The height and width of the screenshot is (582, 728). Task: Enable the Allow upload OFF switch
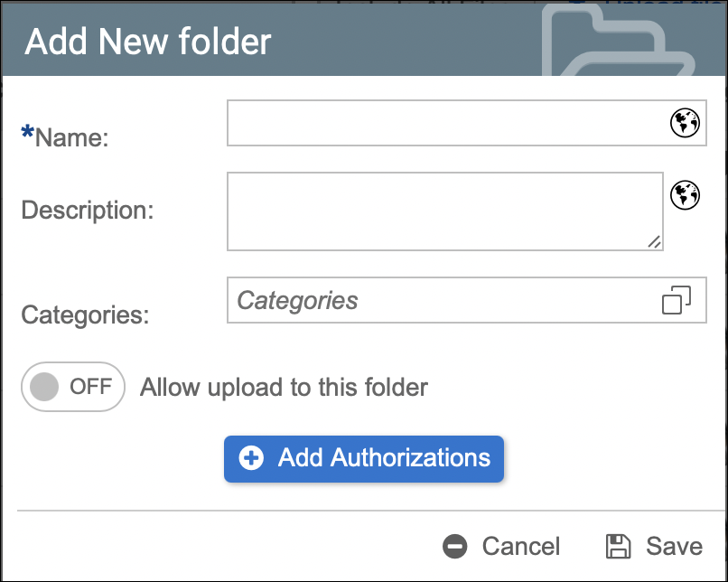72,388
